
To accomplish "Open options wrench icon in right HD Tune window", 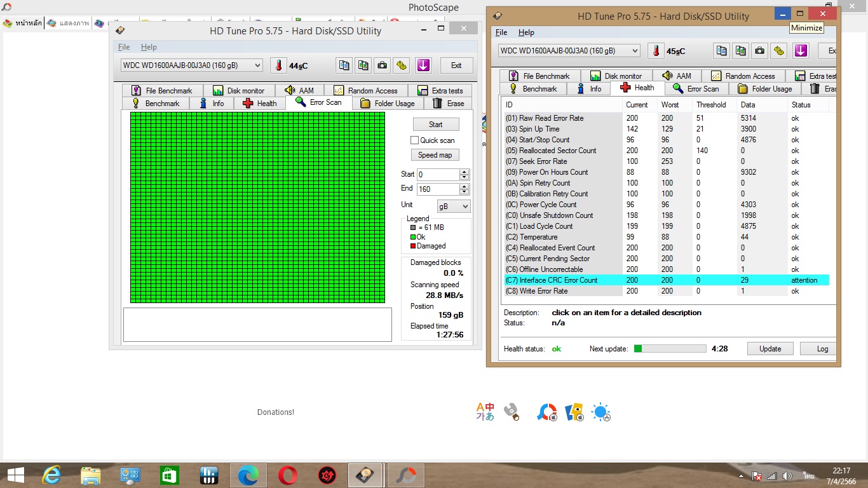I will click(x=778, y=51).
